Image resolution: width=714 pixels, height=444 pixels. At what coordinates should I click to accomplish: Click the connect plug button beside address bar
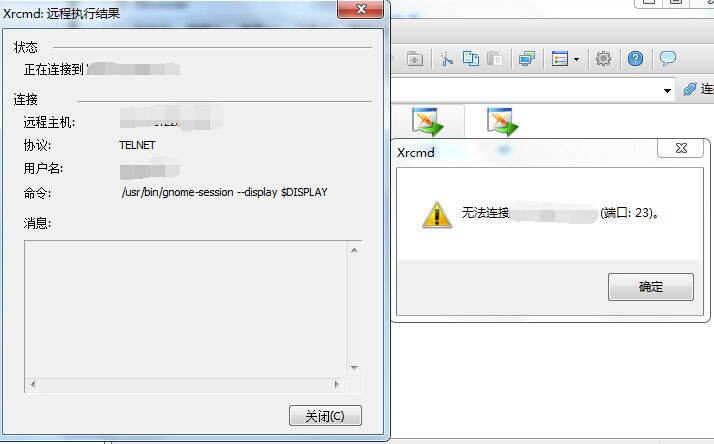tap(699, 89)
